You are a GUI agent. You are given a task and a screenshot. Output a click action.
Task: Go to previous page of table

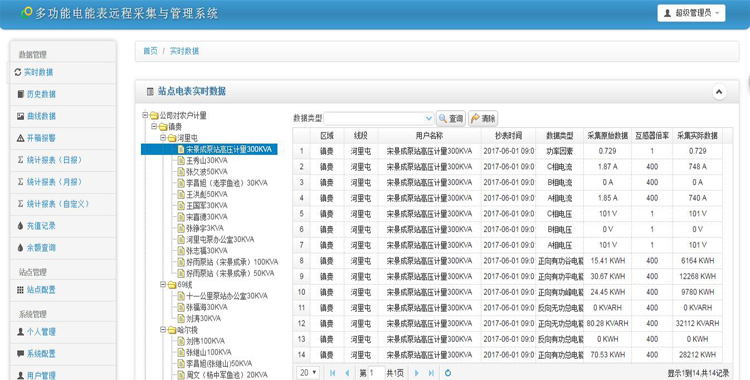click(x=347, y=373)
